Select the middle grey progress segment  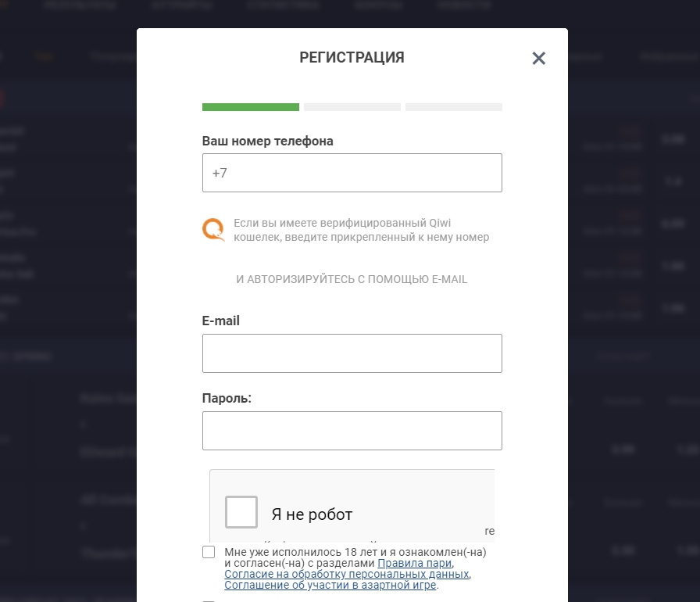point(352,107)
